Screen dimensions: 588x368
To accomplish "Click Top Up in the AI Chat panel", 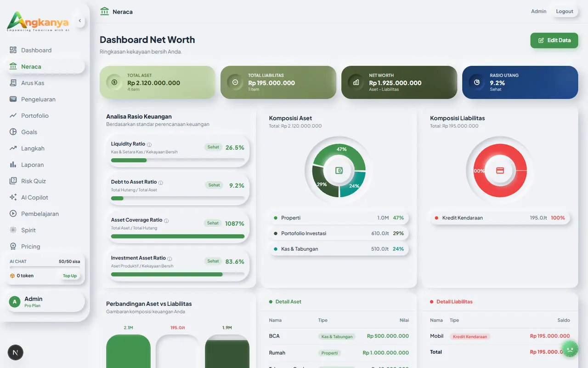I will tap(69, 276).
